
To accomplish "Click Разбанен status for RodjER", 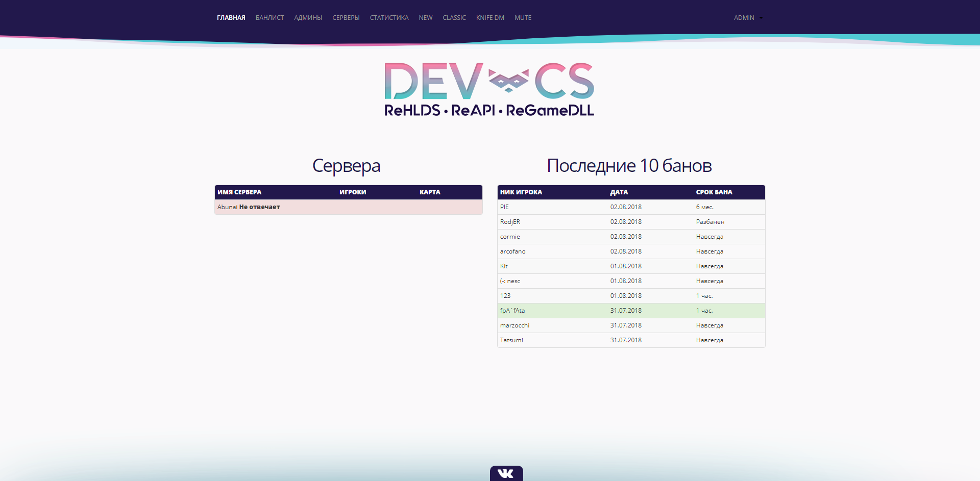I will (x=710, y=222).
